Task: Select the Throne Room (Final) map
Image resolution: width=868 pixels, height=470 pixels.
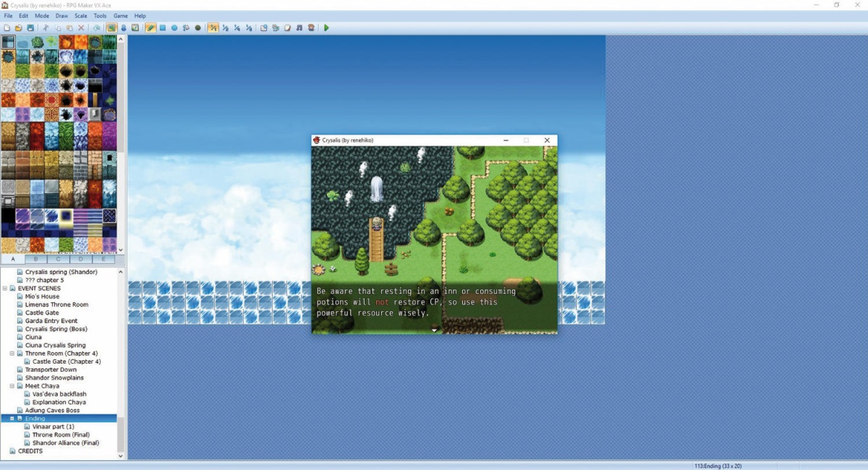Action: point(61,435)
